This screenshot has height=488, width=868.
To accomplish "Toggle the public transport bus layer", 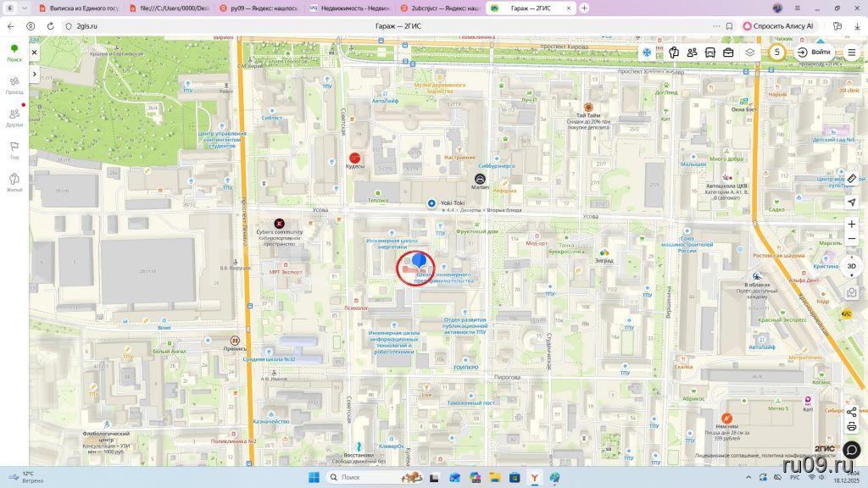I will tap(710, 53).
